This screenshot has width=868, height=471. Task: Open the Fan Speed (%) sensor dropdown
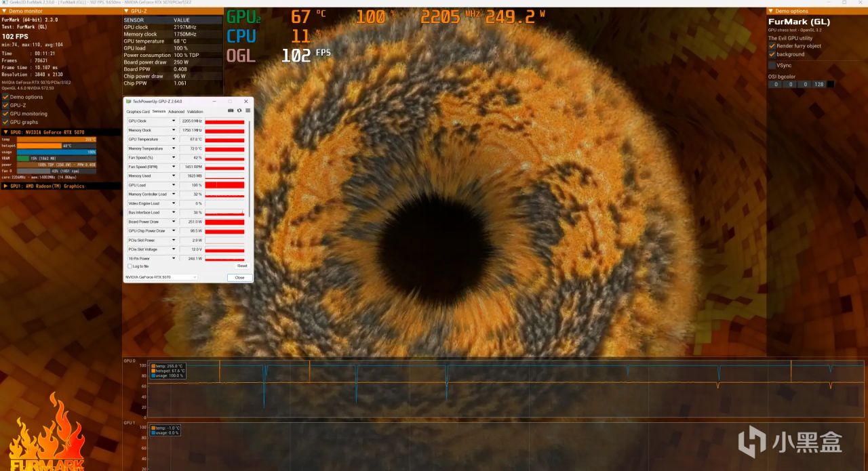(174, 158)
